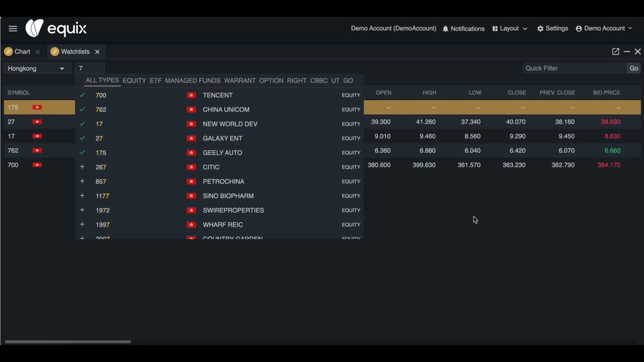The width and height of the screenshot is (644, 362).
Task: Filter results by WARRANT
Action: (x=239, y=80)
